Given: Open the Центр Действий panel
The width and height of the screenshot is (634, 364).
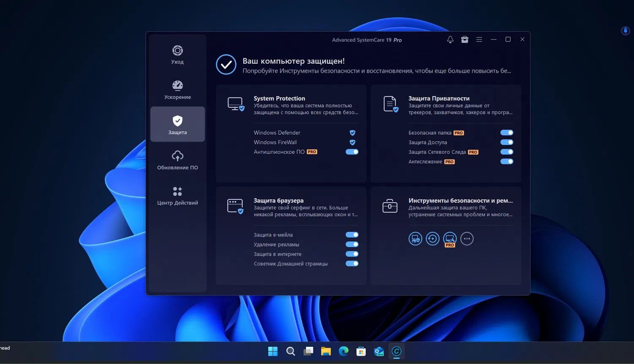Looking at the screenshot, I should pyautogui.click(x=177, y=195).
